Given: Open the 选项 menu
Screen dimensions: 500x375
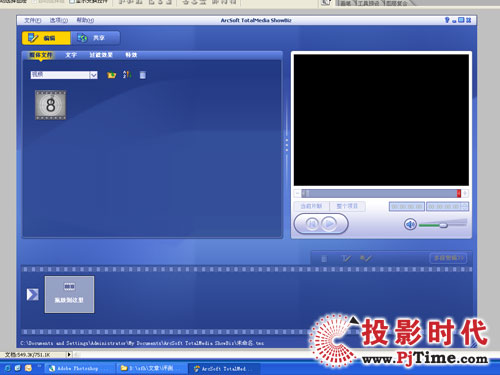Looking at the screenshot, I should coord(59,20).
